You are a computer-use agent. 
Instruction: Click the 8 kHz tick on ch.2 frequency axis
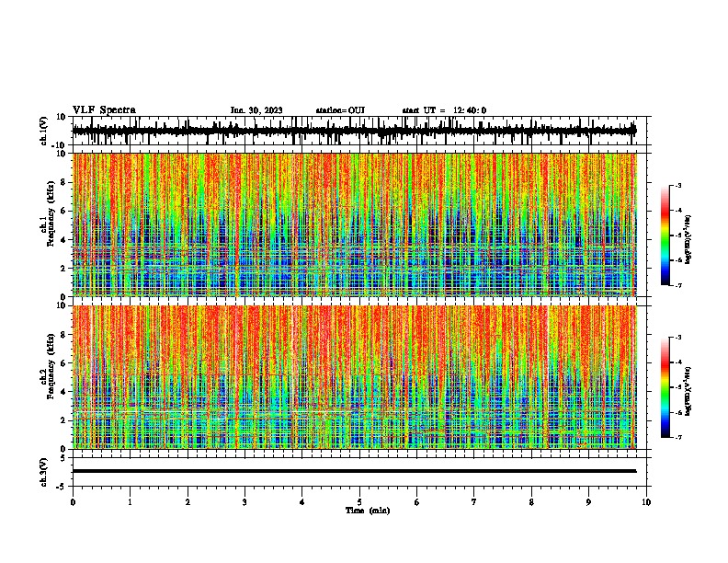tap(63, 335)
